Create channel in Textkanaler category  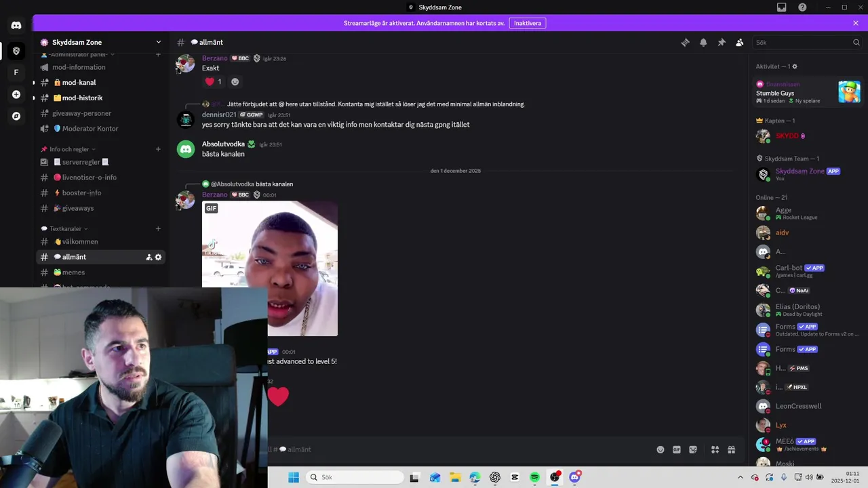158,228
